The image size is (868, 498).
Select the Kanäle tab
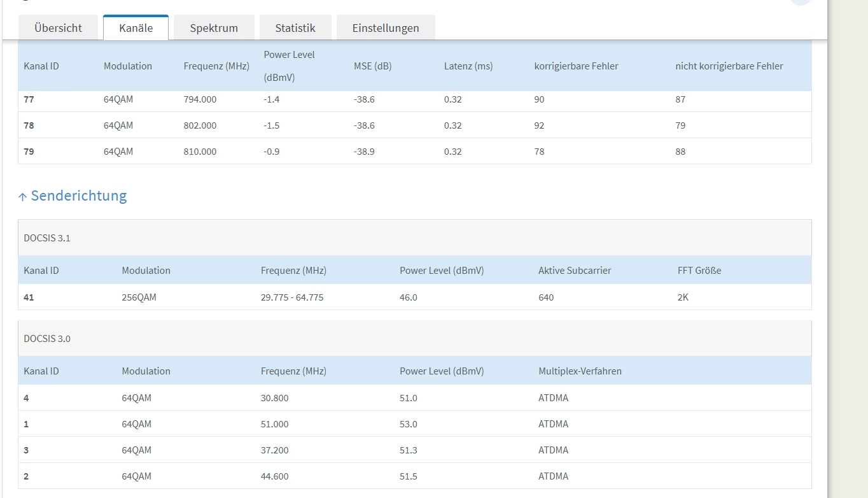(136, 28)
